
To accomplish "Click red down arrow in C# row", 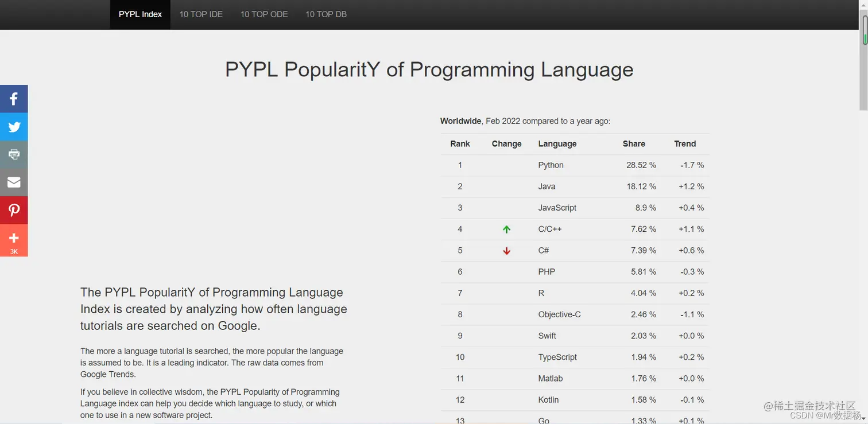I will point(506,251).
